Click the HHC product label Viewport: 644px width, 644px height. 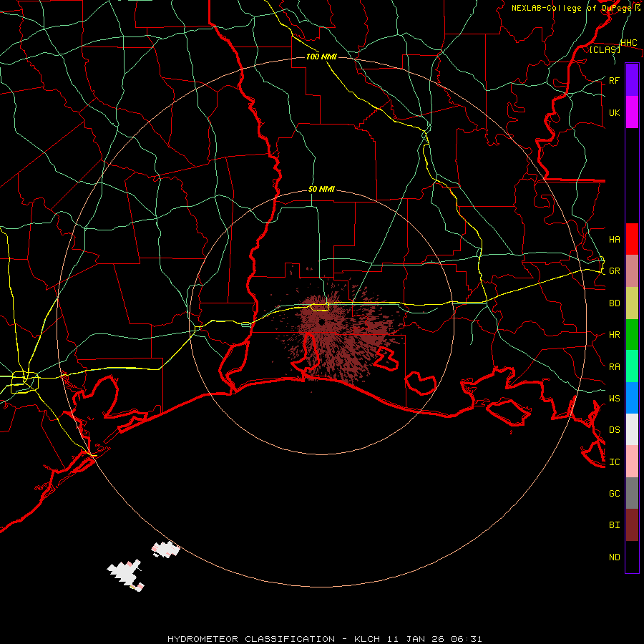(628, 42)
